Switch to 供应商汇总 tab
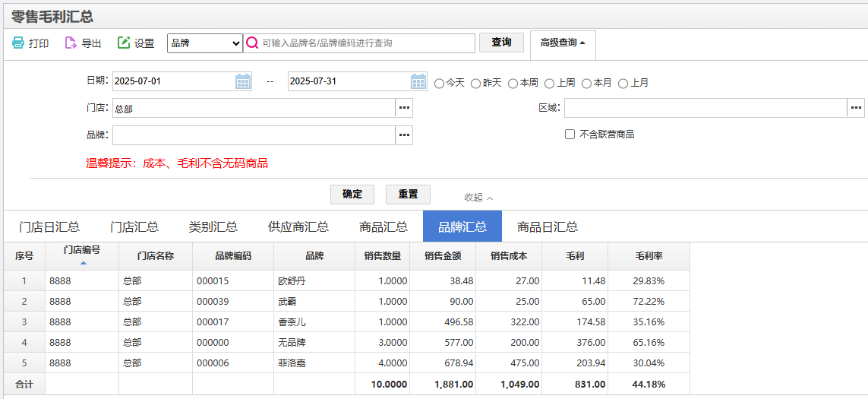 coord(298,226)
